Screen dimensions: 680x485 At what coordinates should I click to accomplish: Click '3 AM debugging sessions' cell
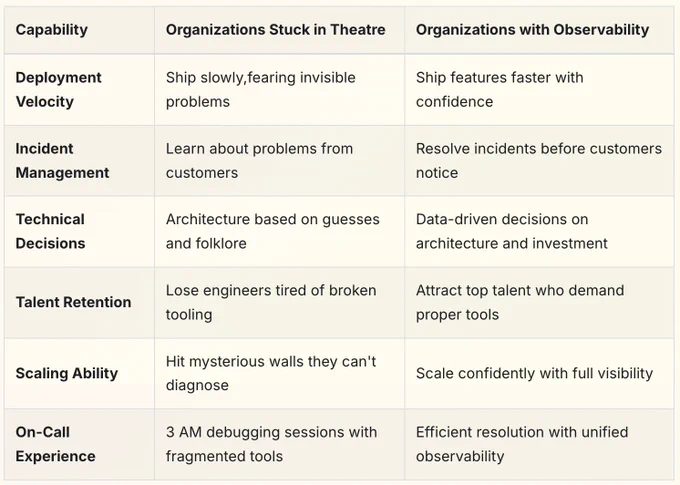coord(271,444)
